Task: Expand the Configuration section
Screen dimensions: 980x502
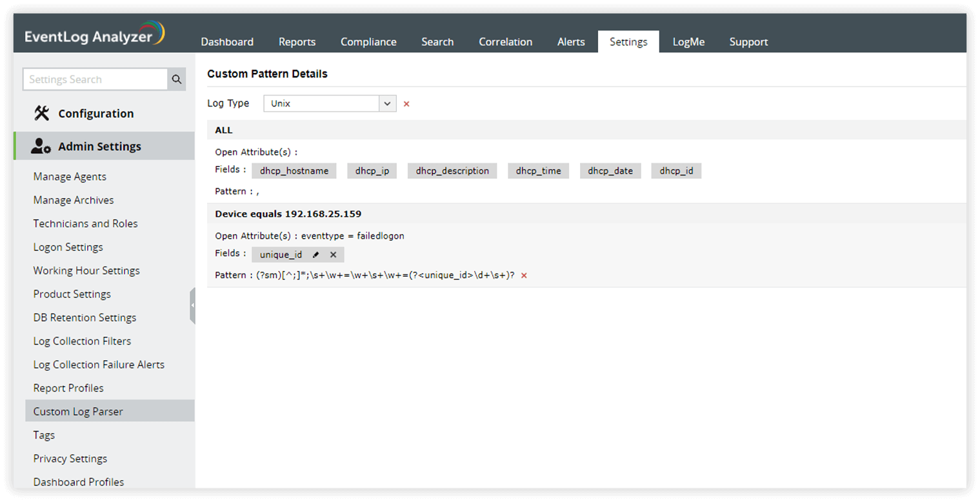Action: 96,114
